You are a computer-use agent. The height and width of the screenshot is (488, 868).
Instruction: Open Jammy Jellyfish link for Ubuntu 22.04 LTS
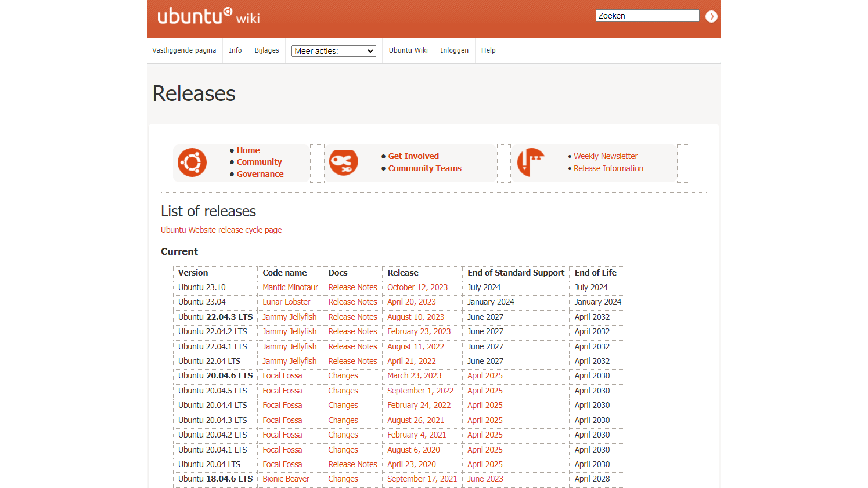pos(290,361)
